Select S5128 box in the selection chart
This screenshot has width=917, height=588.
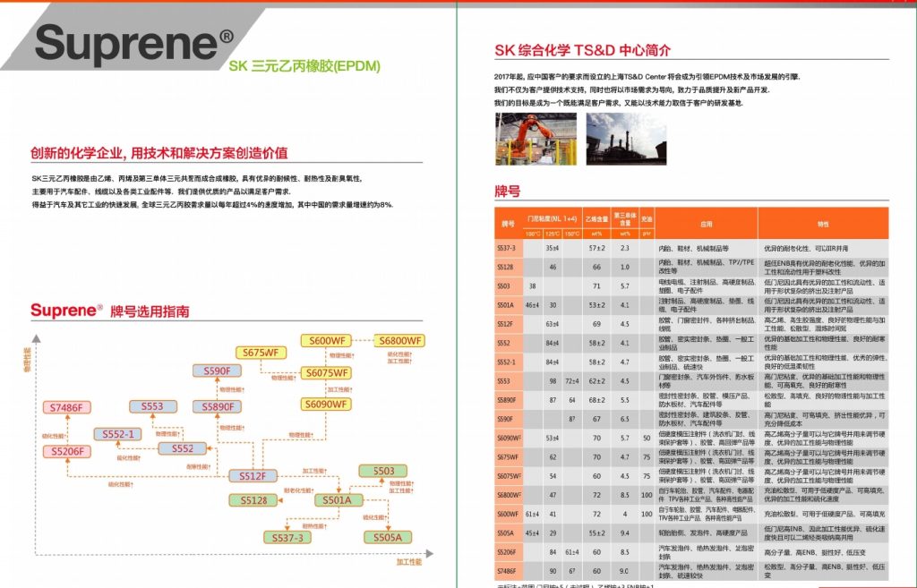pyautogui.click(x=253, y=500)
